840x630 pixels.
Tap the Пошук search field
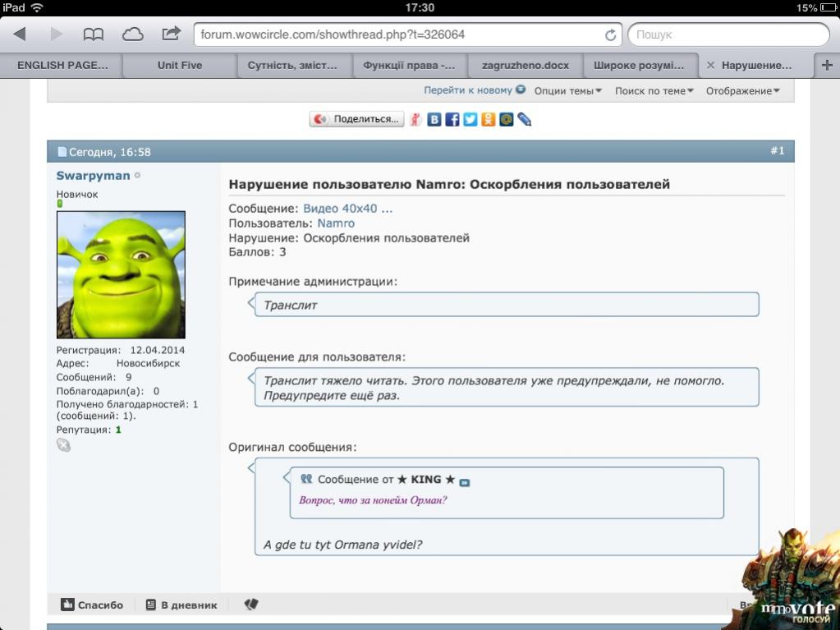click(x=728, y=35)
